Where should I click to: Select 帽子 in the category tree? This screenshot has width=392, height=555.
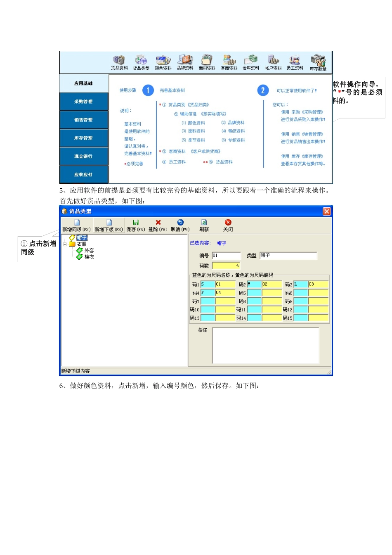[x=82, y=238]
